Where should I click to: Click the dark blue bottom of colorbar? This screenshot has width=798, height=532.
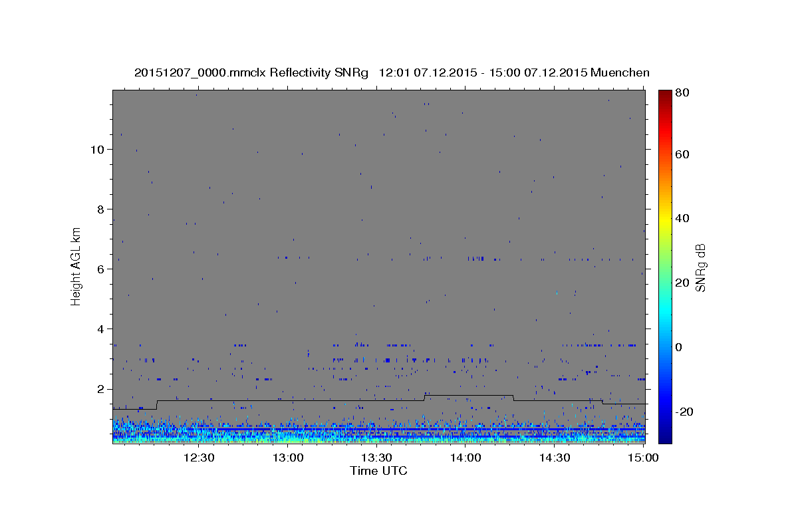665,438
